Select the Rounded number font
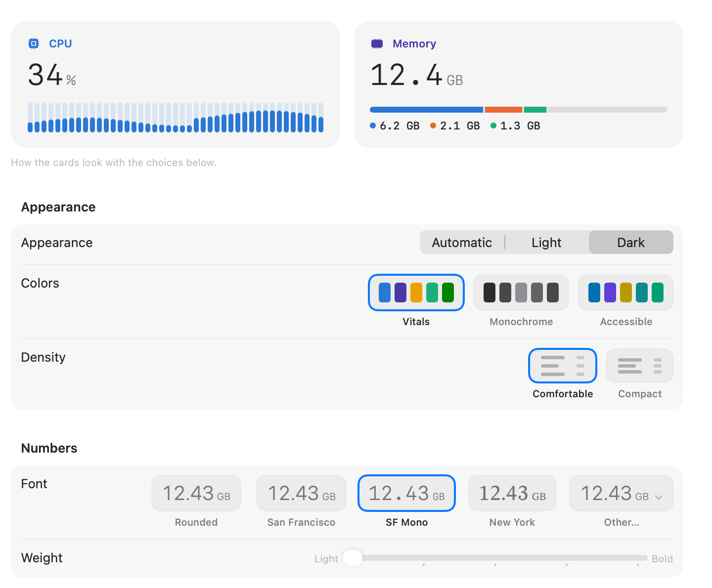This screenshot has height=588, width=712. click(x=196, y=493)
